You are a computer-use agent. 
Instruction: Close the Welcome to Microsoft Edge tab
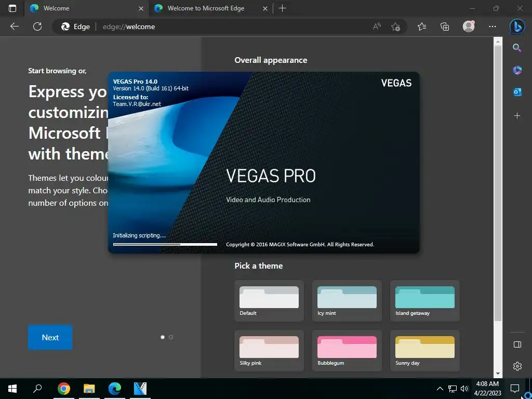(265, 8)
